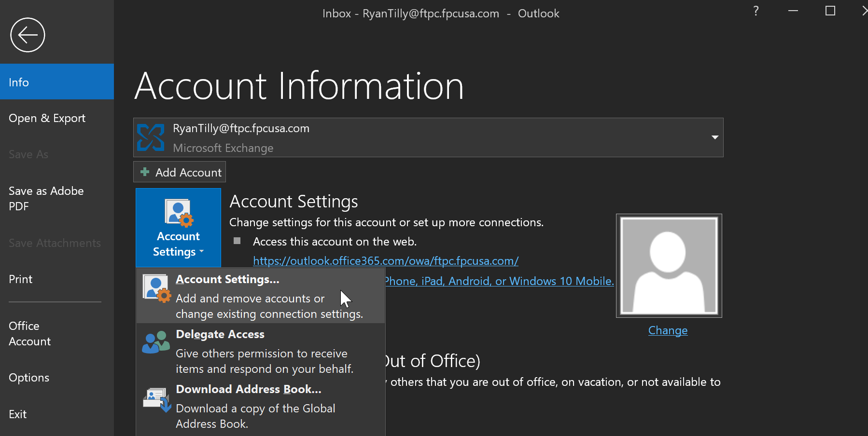Open the Open & Export tab
The width and height of the screenshot is (868, 436).
(x=57, y=118)
